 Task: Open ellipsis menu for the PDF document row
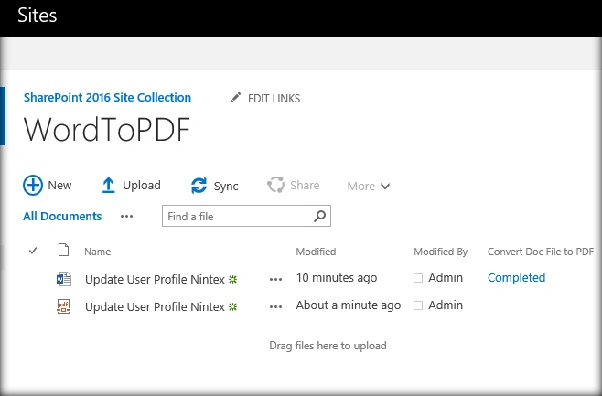pos(276,307)
